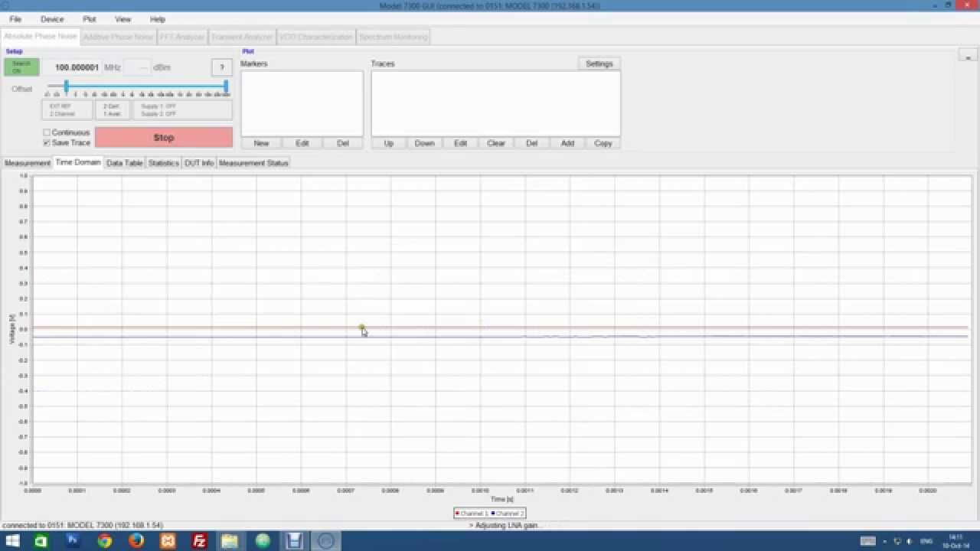Select the FFT Analyzer mode tab

pos(182,37)
